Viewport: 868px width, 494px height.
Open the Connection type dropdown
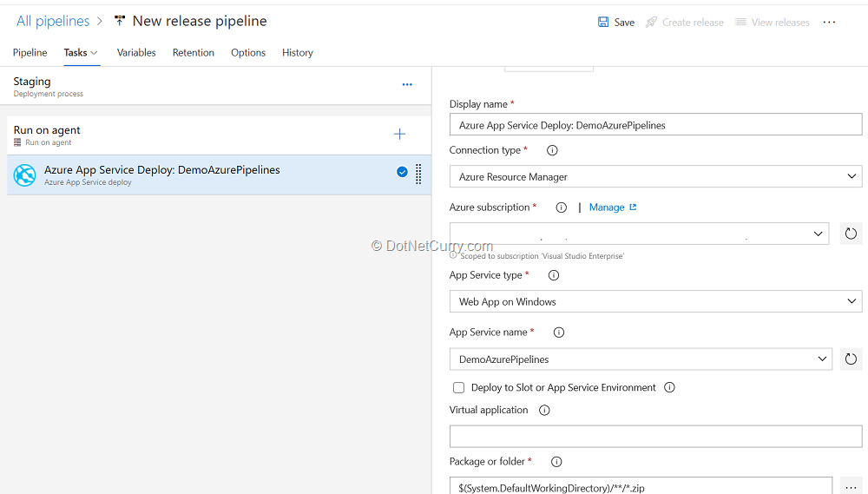pyautogui.click(x=656, y=176)
